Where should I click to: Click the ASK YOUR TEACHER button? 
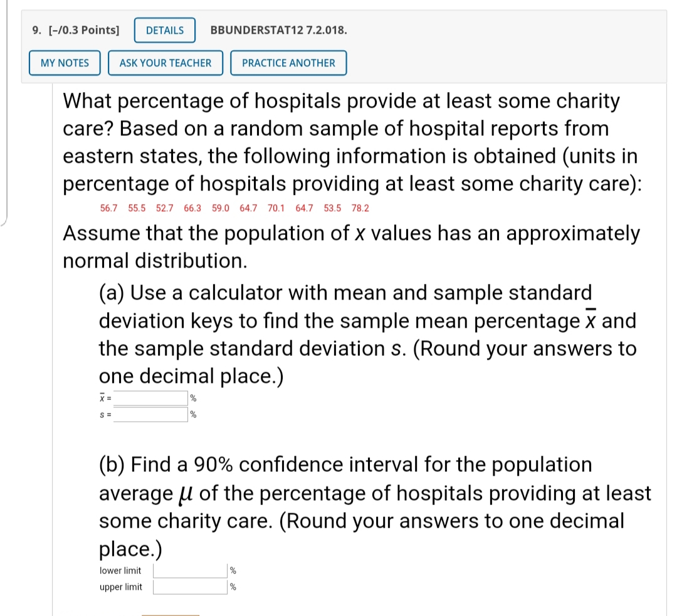[165, 63]
